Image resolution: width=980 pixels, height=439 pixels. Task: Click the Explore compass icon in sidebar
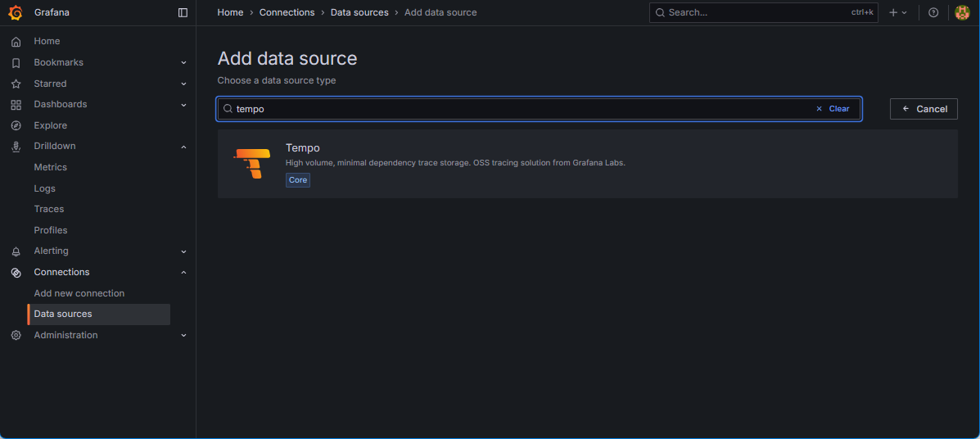point(16,125)
